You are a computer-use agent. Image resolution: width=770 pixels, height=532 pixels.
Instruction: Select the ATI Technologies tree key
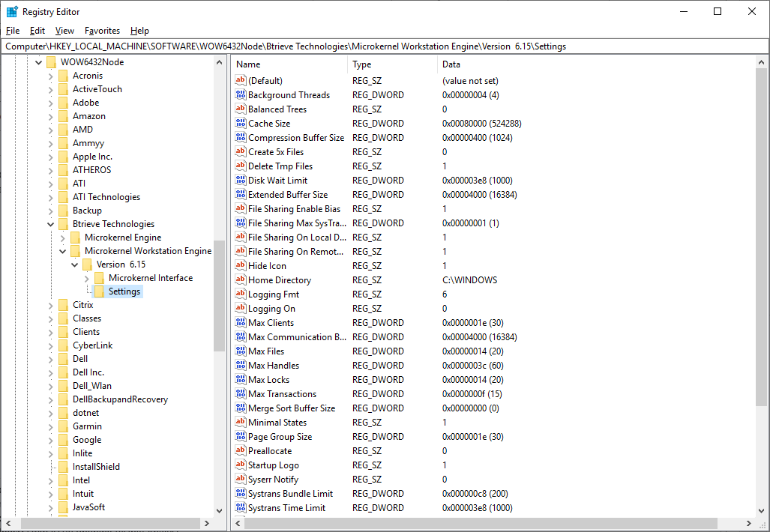106,197
